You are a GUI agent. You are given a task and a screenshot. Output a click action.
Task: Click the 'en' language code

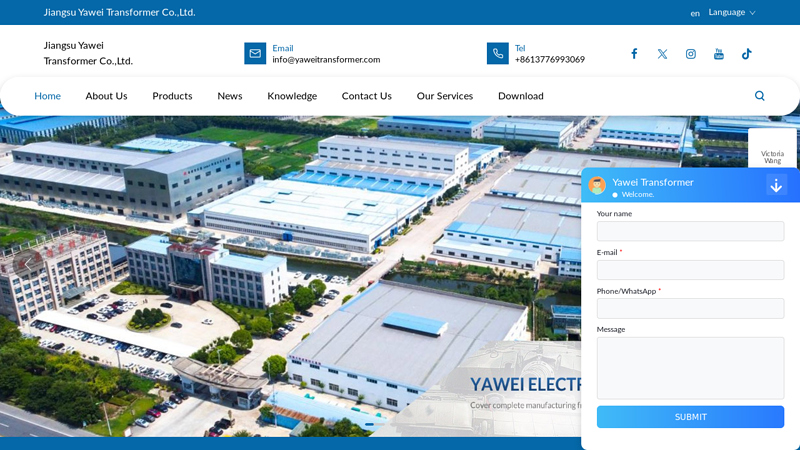point(695,13)
